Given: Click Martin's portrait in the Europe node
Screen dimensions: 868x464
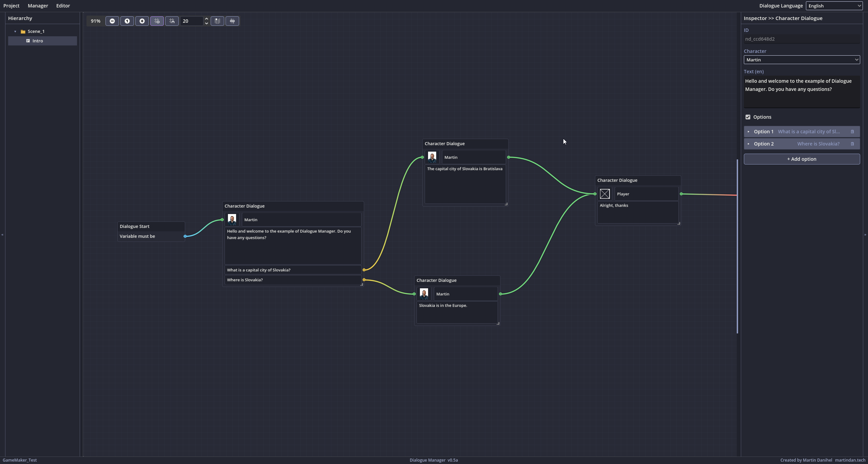Looking at the screenshot, I should (424, 294).
